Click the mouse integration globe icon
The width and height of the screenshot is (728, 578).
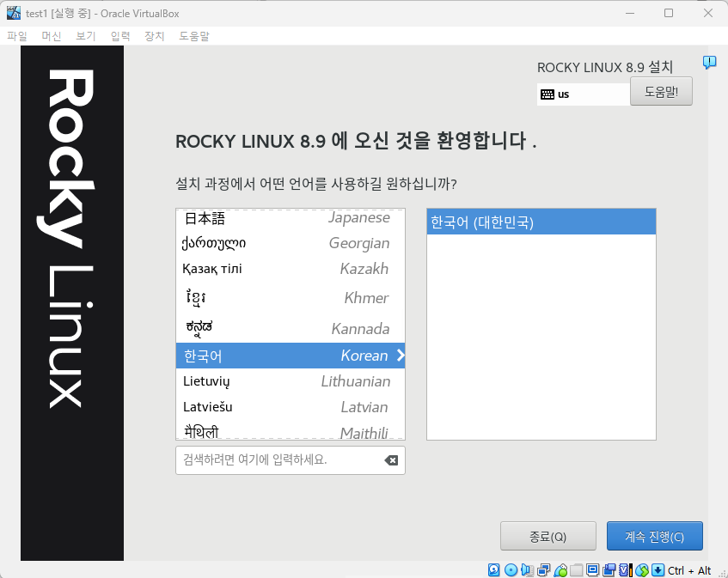[642, 570]
